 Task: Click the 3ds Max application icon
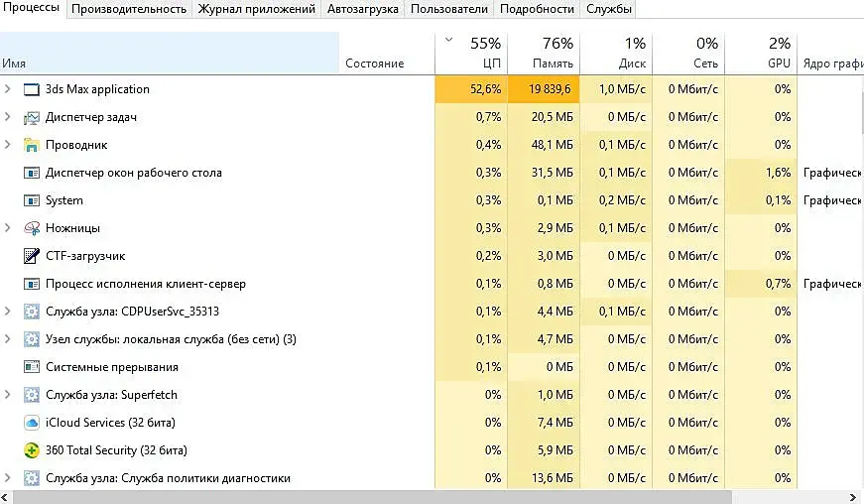click(x=32, y=89)
